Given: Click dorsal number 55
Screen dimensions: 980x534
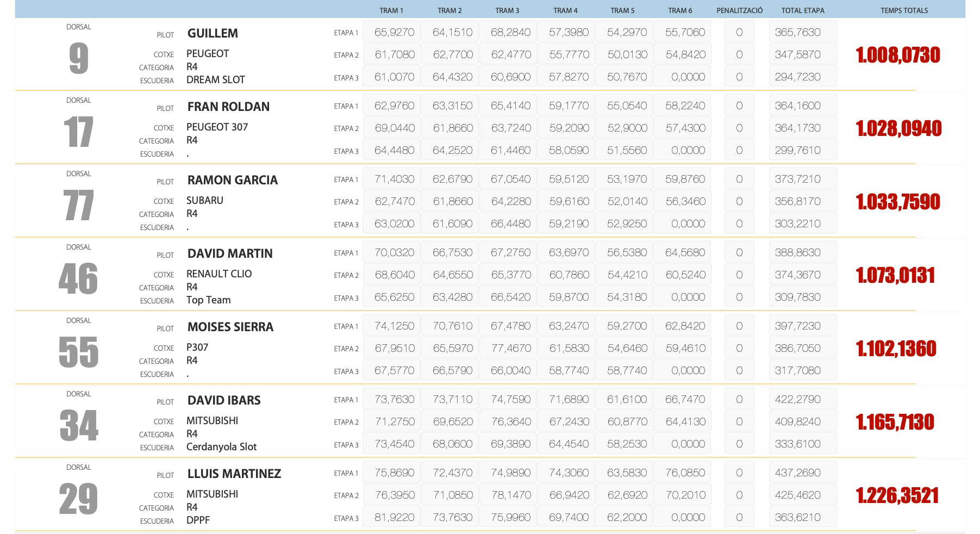Looking at the screenshot, I should click(79, 352).
